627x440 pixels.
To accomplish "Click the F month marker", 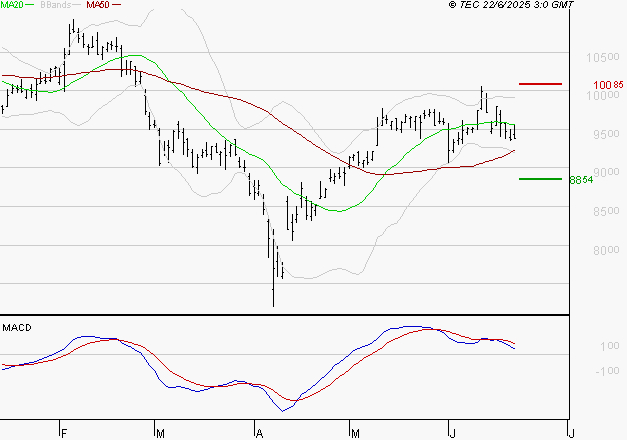I will pos(64,434).
